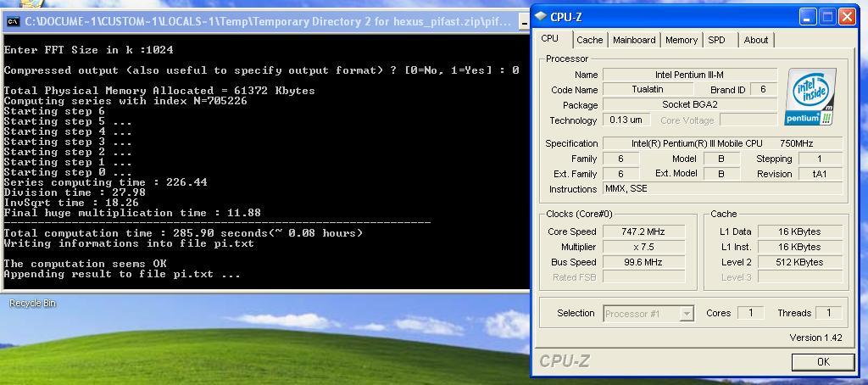Image resolution: width=868 pixels, height=385 pixels.
Task: Click Computing series with index N=705226 line
Action: pyautogui.click(x=125, y=101)
